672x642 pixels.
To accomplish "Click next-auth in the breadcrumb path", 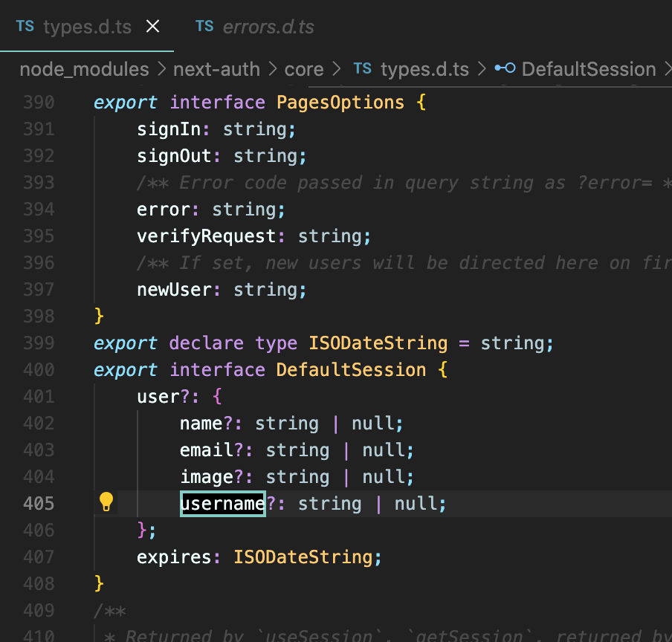I will [216, 69].
